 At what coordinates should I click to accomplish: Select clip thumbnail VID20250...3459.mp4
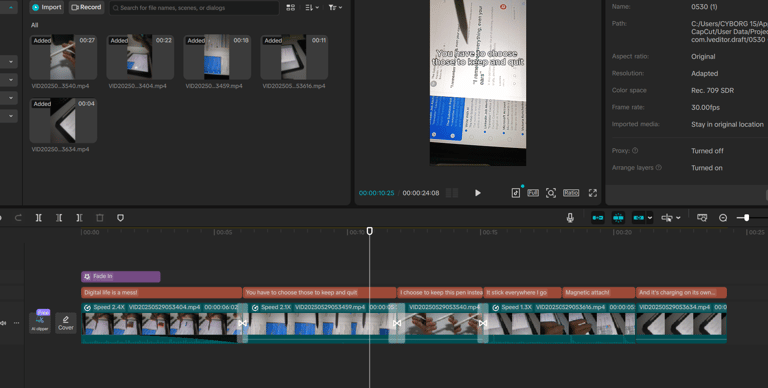point(217,57)
